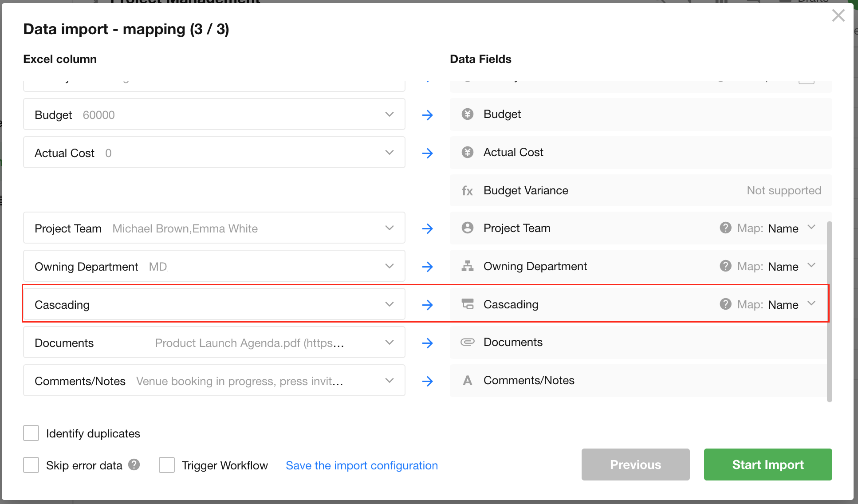Screen dimensions: 858x504
Task: Tick the Trigger Workflow checkbox
Action: coord(167,465)
